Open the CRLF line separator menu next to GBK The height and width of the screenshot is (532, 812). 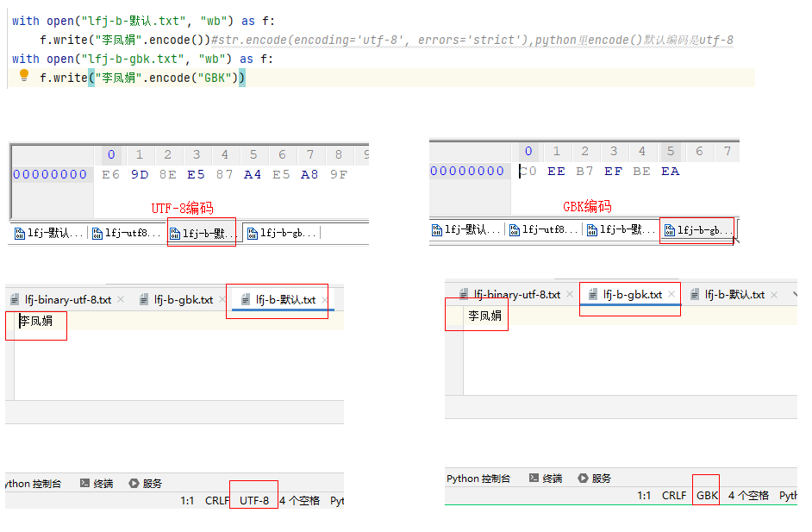click(674, 496)
